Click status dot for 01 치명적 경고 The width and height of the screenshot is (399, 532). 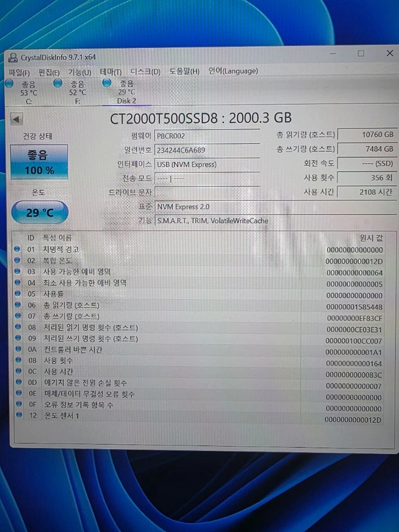click(17, 249)
